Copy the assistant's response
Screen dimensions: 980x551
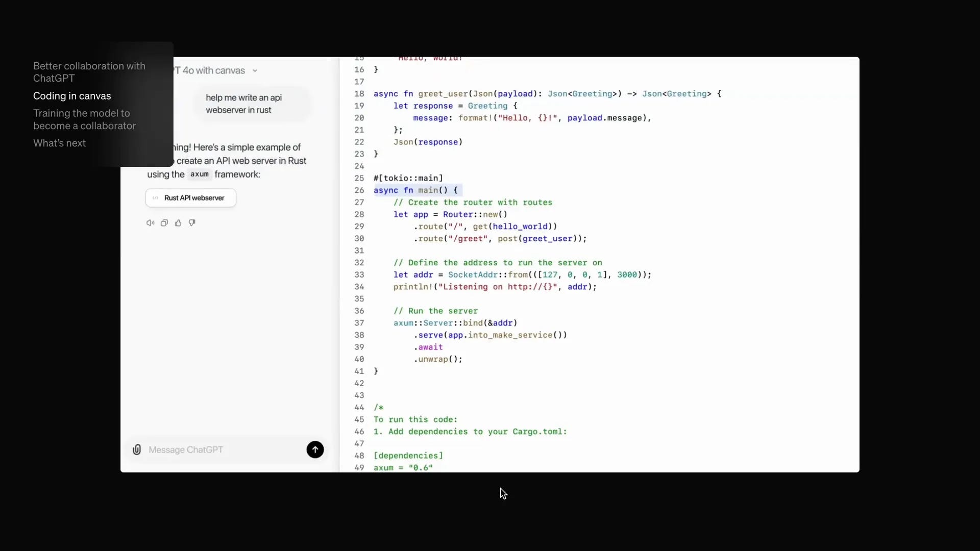pyautogui.click(x=164, y=223)
